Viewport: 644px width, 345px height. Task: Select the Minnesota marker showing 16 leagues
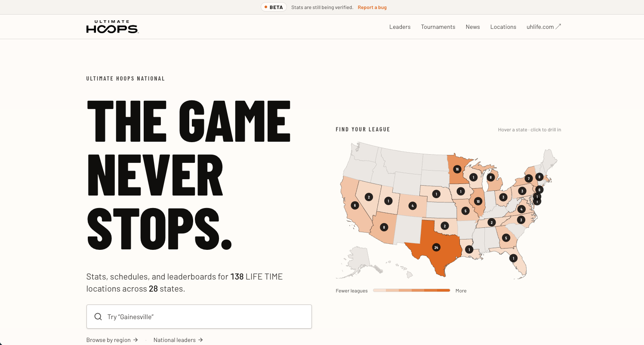coord(457,169)
